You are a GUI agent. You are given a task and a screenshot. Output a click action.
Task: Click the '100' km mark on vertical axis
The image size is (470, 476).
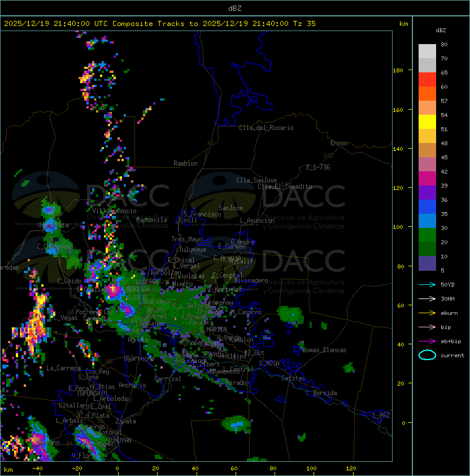click(x=398, y=227)
